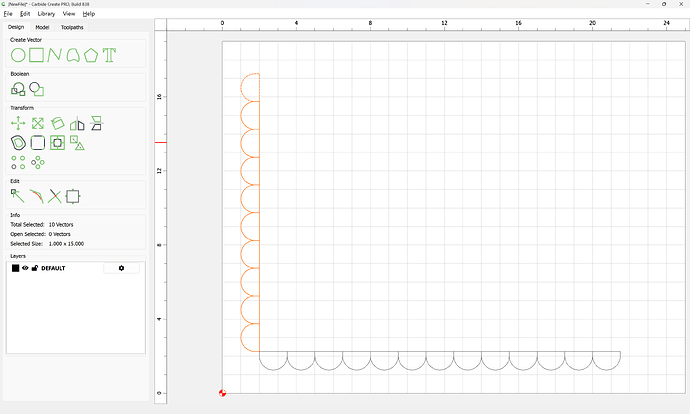Select the Text creation tool

109,55
